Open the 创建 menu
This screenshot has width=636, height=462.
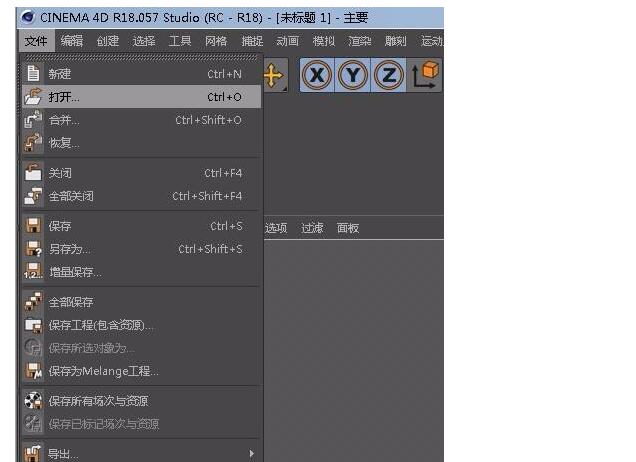pos(107,41)
